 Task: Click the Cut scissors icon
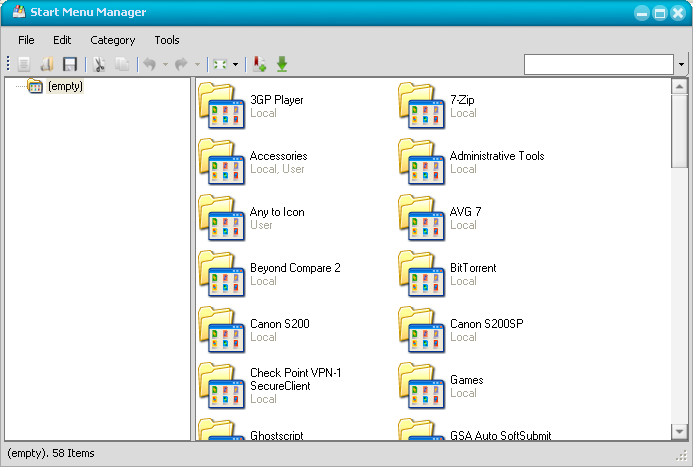(99, 65)
